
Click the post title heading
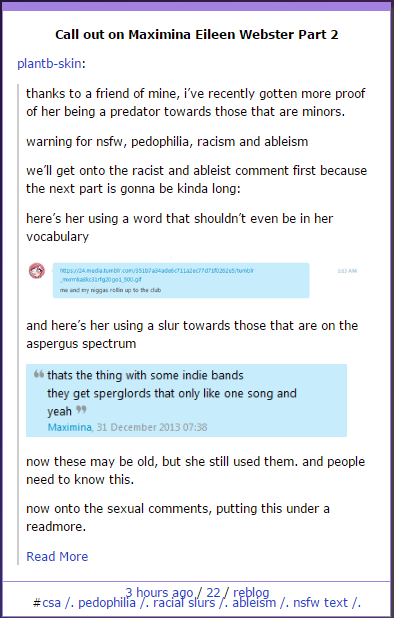point(197,35)
